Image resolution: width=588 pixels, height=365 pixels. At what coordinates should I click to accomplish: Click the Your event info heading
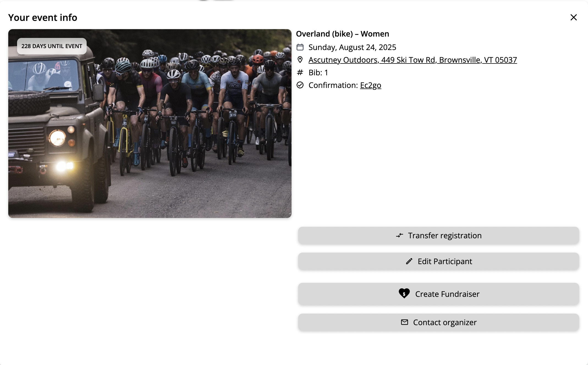click(43, 18)
